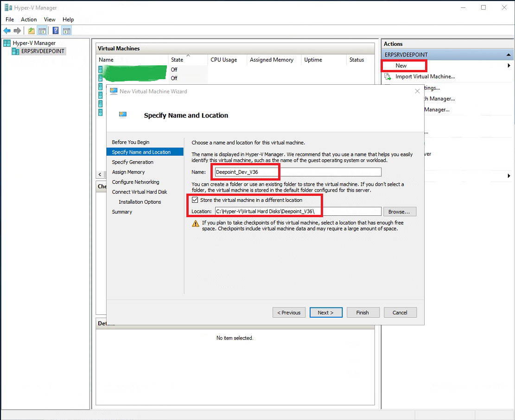Click the ERPSRVDEEPOINT server icon in tree

pyautogui.click(x=15, y=51)
